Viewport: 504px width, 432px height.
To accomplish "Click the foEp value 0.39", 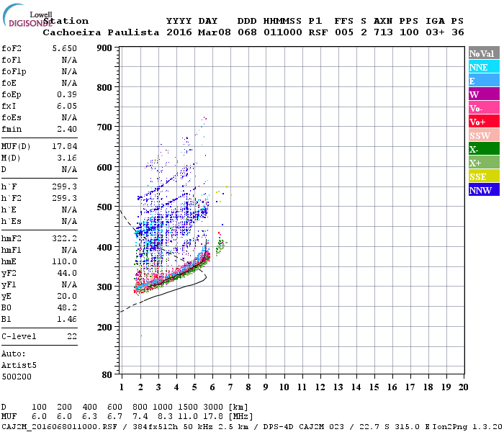I will [67, 94].
